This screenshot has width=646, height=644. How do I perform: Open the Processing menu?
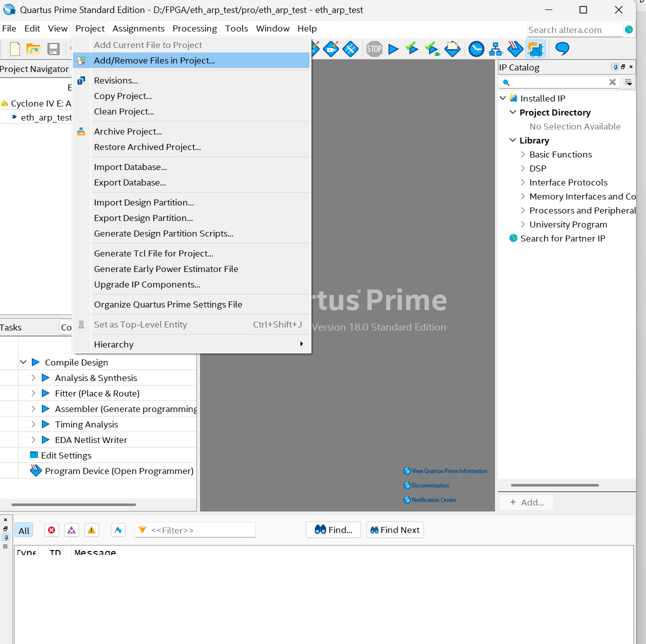click(x=194, y=28)
